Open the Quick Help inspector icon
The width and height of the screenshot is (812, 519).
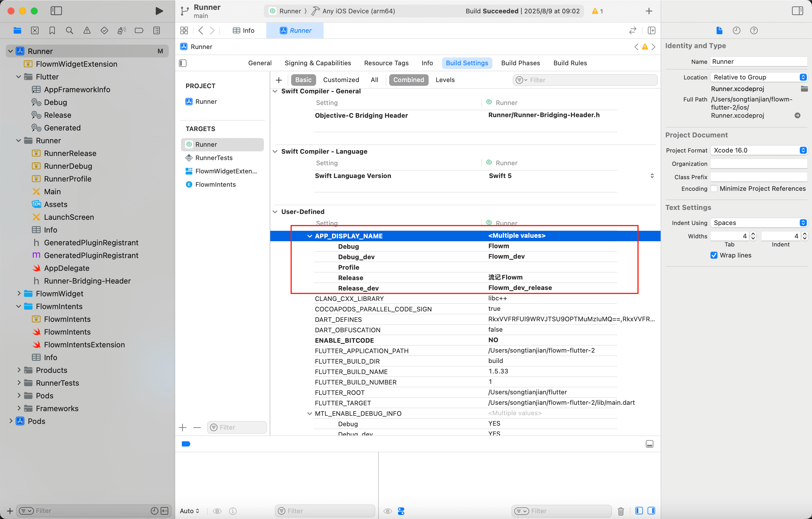point(754,31)
